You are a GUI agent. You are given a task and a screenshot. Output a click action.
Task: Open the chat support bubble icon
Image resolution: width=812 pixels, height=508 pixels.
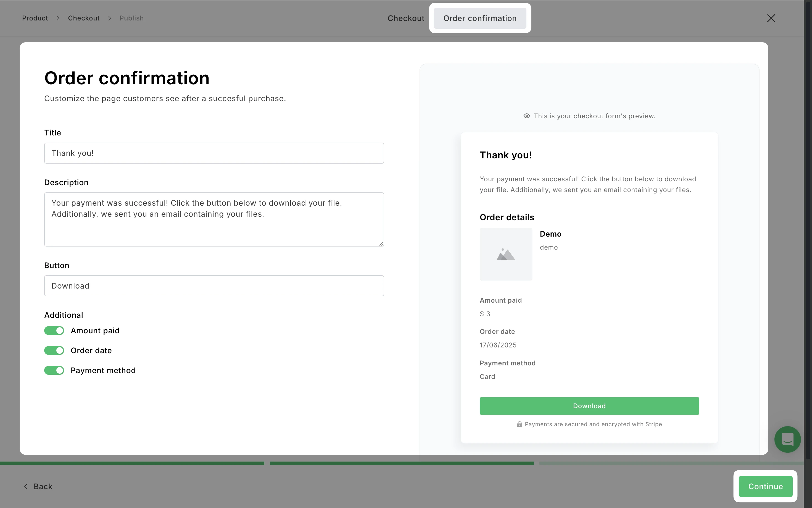pos(787,439)
